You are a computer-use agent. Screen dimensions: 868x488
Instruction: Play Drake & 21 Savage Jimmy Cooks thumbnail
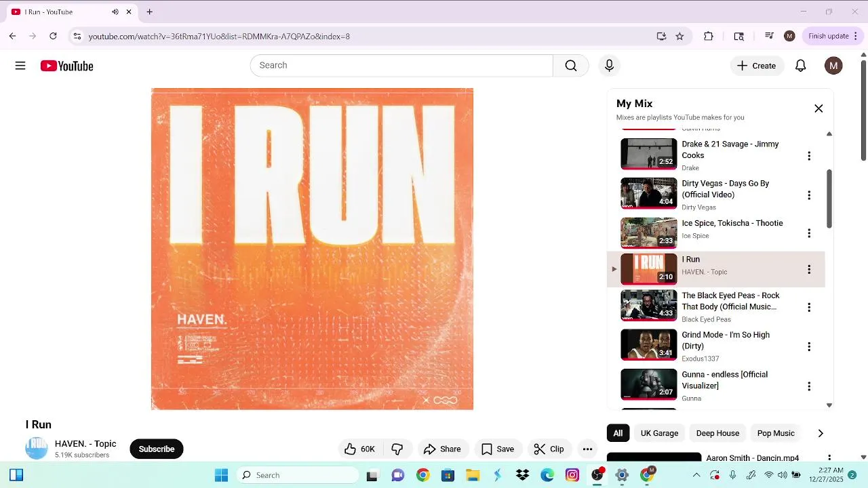(649, 154)
